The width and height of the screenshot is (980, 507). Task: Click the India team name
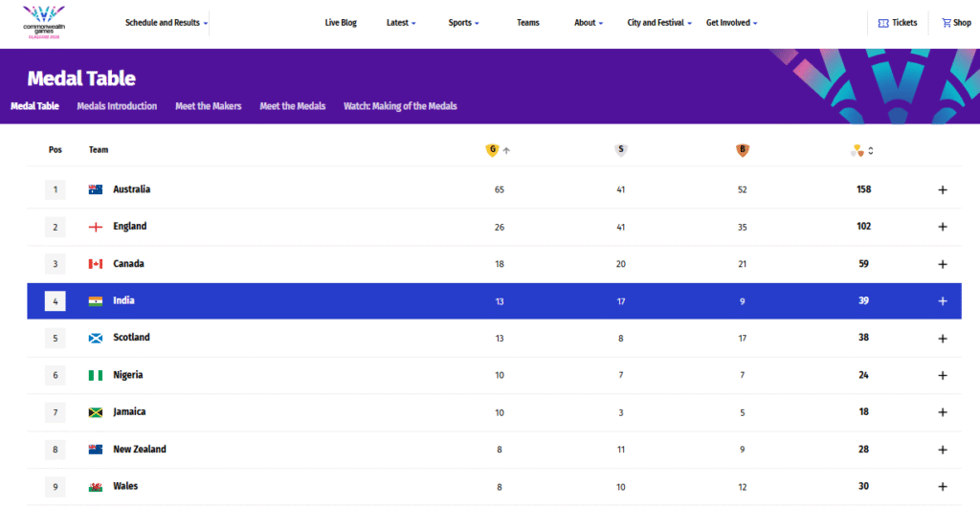(x=123, y=300)
